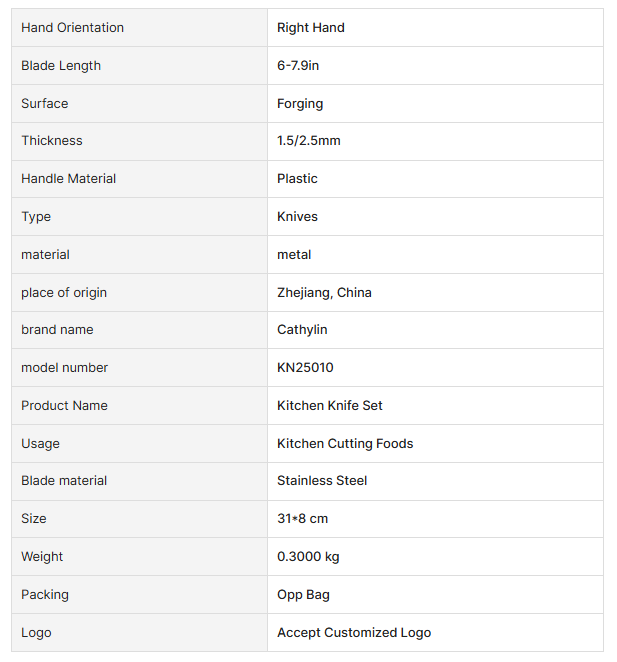Click the Handle Material label
Viewport: 617px width, 662px height.
click(69, 179)
